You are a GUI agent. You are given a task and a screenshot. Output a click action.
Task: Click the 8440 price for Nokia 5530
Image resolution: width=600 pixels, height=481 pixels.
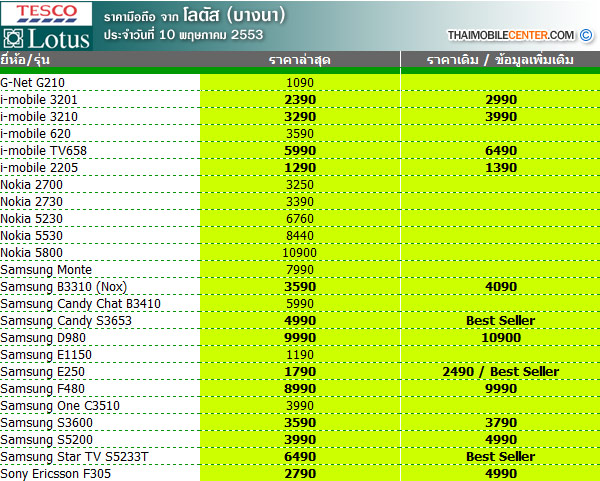click(300, 236)
